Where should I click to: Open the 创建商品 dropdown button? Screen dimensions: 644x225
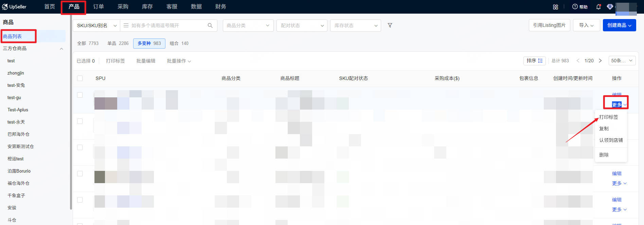coord(619,25)
